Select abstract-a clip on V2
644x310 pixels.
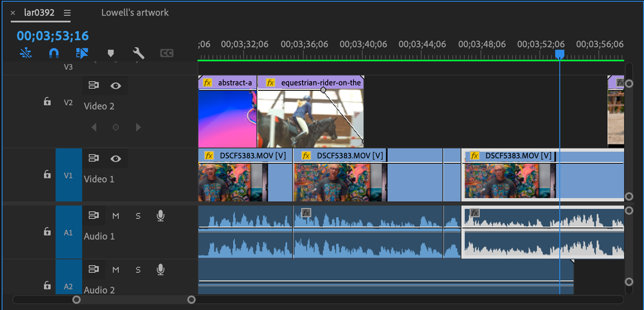click(x=228, y=111)
